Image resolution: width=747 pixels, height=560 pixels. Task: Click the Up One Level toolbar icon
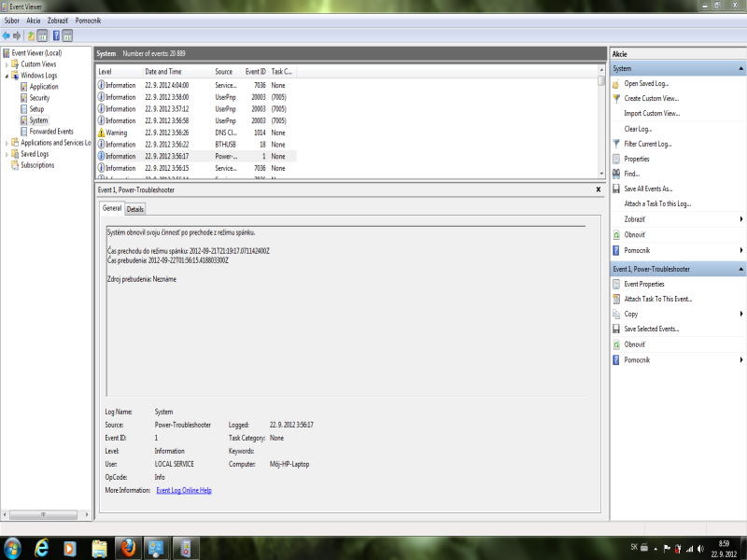pos(31,35)
